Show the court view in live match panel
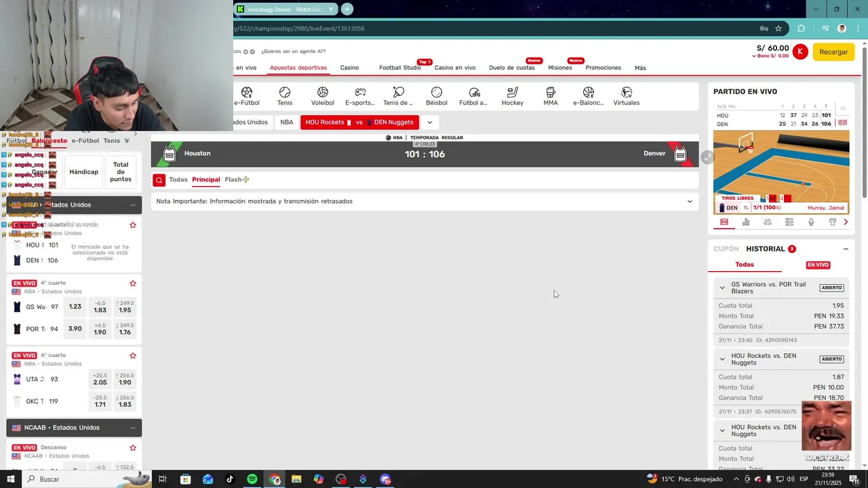 724,222
